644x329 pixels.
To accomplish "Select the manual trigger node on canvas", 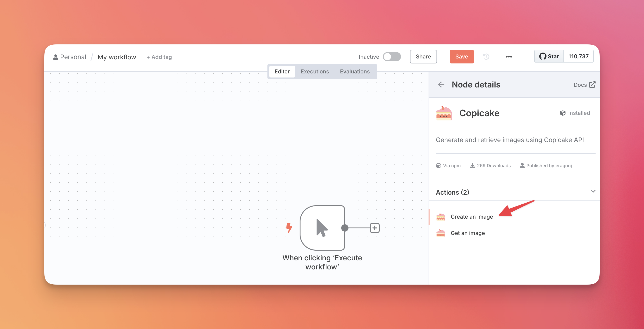I will (322, 228).
